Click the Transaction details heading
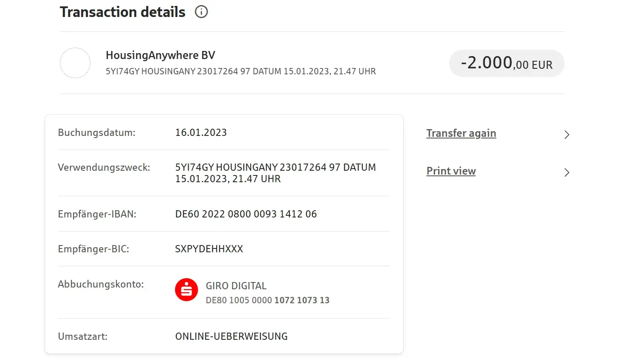 122,12
